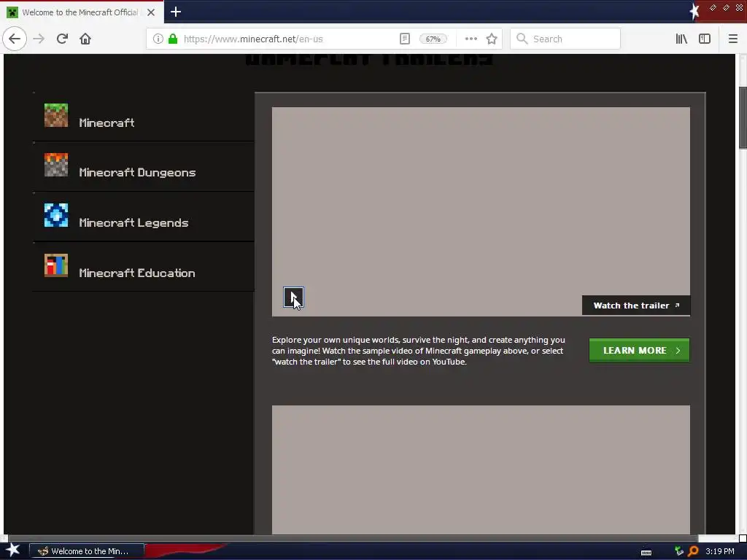747x560 pixels.
Task: Click the network tray icon
Action: pos(679,551)
